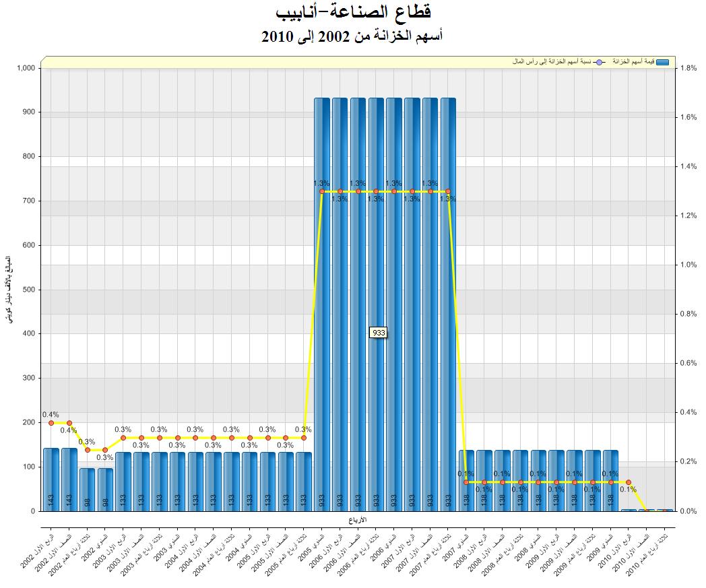Click the blue bar icon in the legend

pos(662,62)
